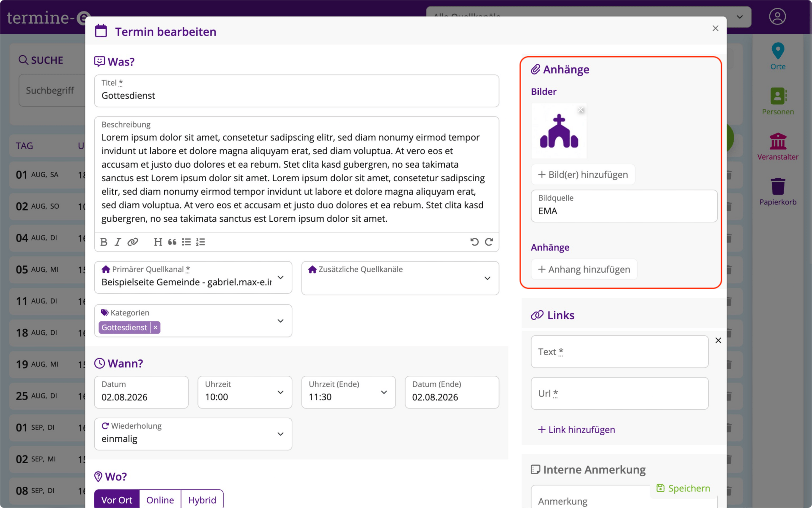Click the Bild(er) hinzufügen button
This screenshot has height=508, width=812.
[583, 174]
